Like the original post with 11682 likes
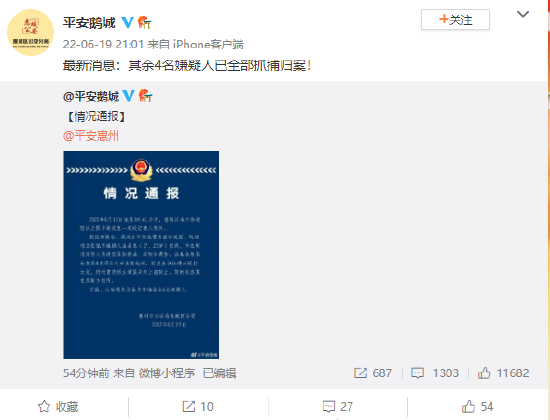The height and width of the screenshot is (420, 550). [503, 373]
